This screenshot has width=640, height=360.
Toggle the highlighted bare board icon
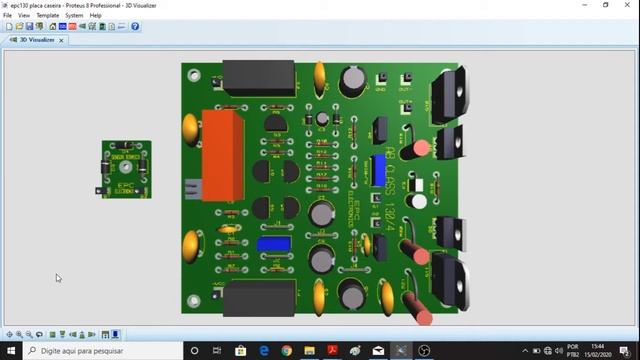[x=116, y=335]
